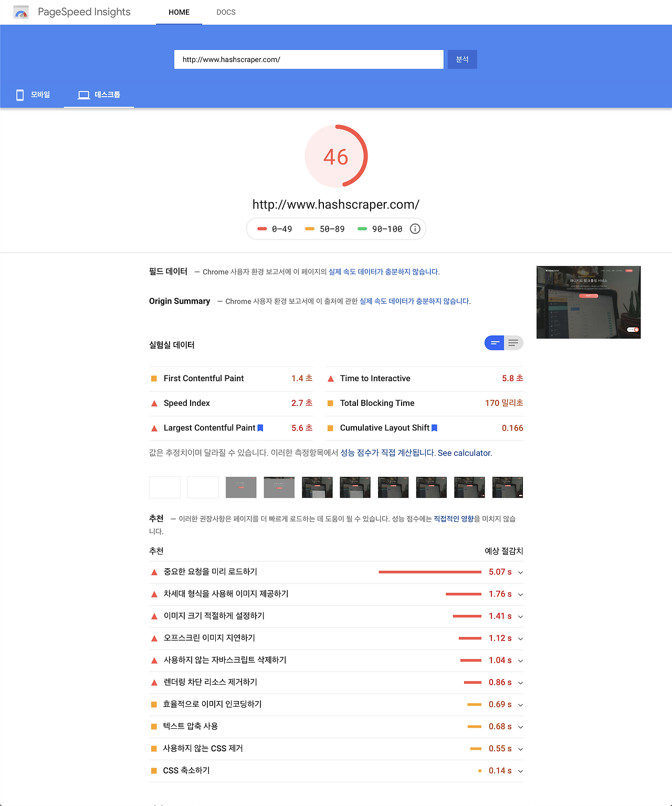Click the 차세대 형식을 사용해 이미지 제공하기 row
This screenshot has width=672, height=806.
pyautogui.click(x=336, y=594)
